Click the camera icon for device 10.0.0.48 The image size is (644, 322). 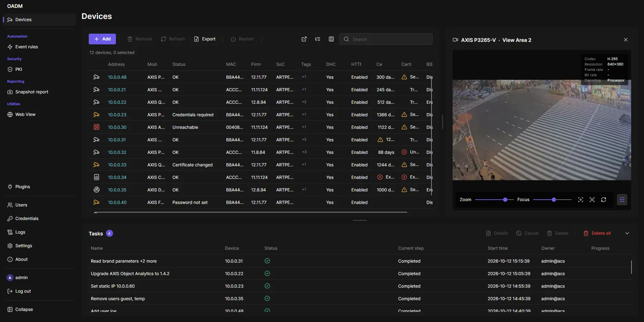click(x=96, y=77)
